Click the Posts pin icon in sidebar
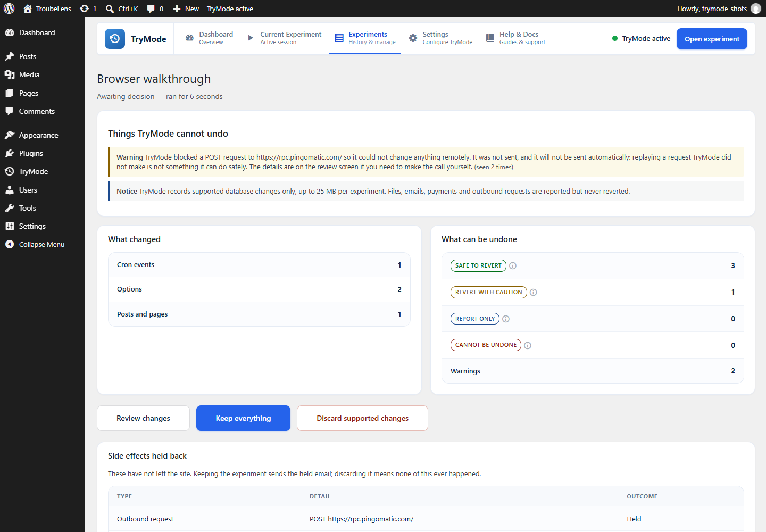This screenshot has width=766, height=532. pyautogui.click(x=10, y=56)
